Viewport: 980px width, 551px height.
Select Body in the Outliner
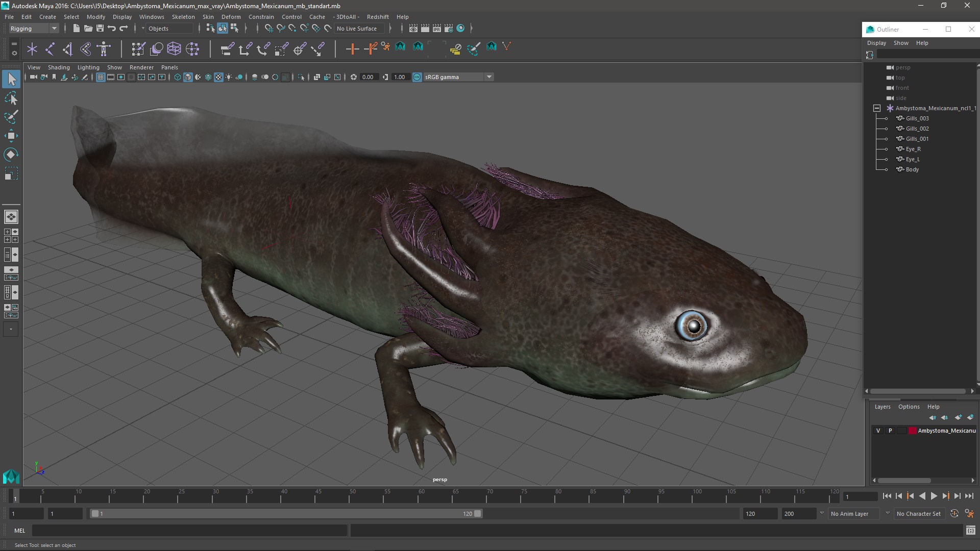(912, 169)
